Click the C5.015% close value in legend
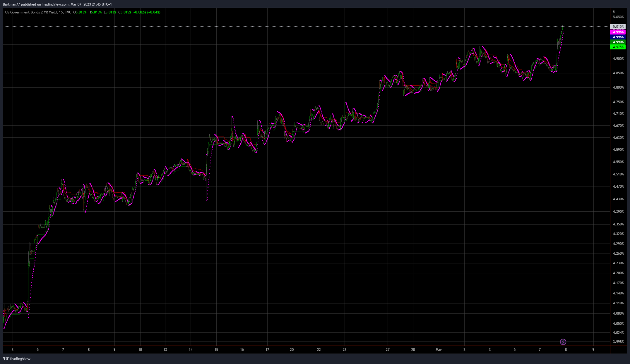 point(125,12)
